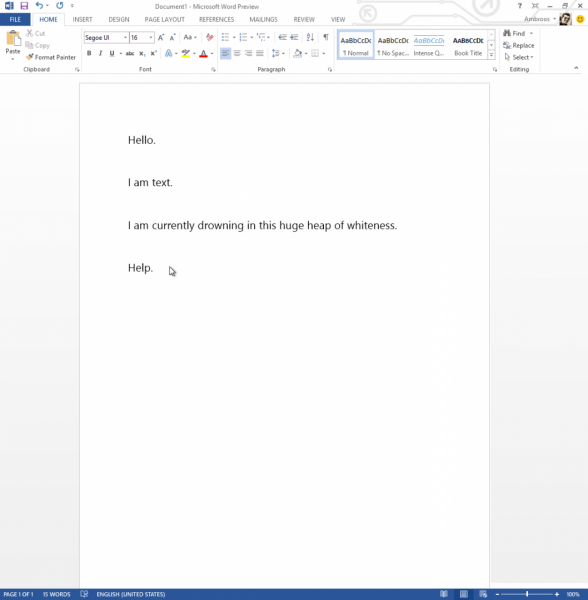Open Line and Paragraph Spacing dropdown
Screen dimensions: 588x600
pos(278,54)
